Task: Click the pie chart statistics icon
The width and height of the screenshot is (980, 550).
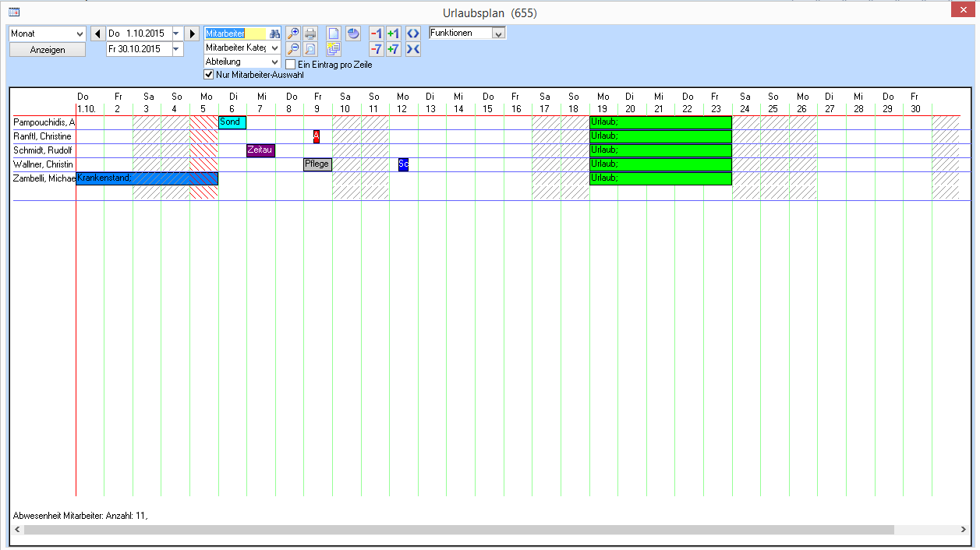Action: pos(353,33)
